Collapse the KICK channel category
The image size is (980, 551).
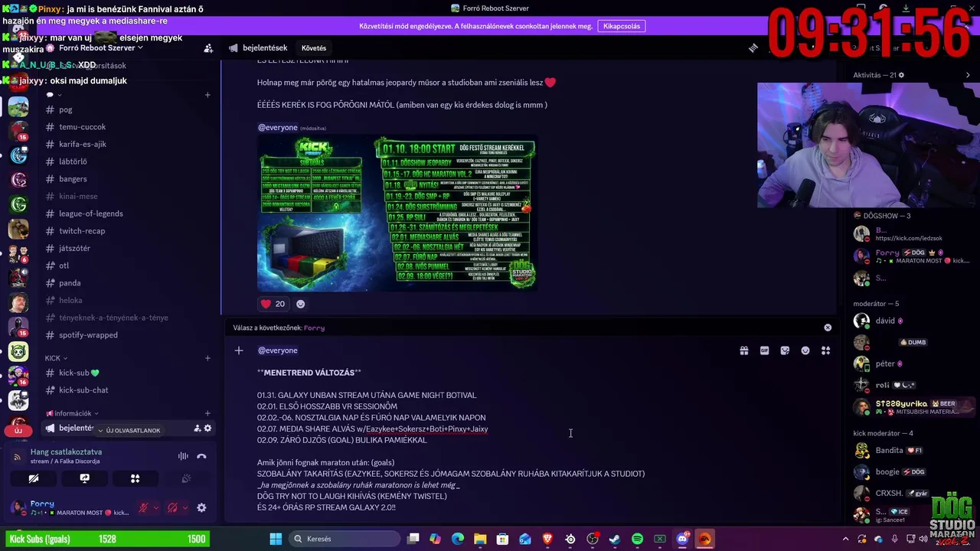pyautogui.click(x=55, y=358)
